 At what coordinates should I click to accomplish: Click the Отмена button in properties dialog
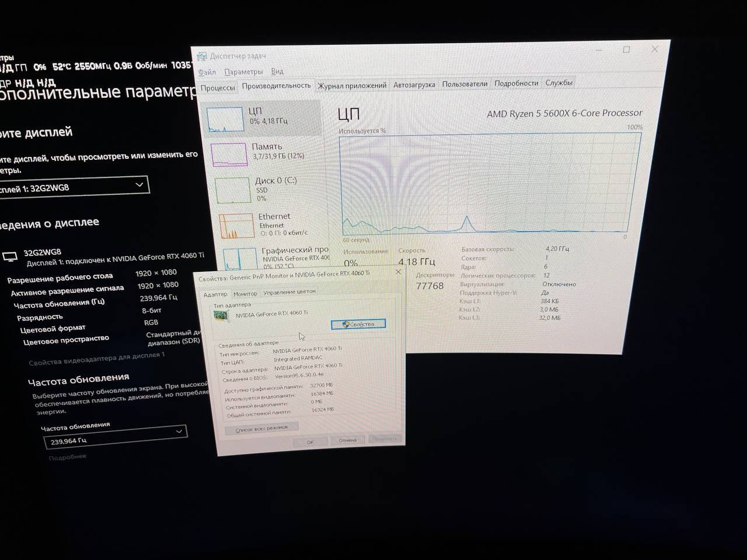point(348,440)
